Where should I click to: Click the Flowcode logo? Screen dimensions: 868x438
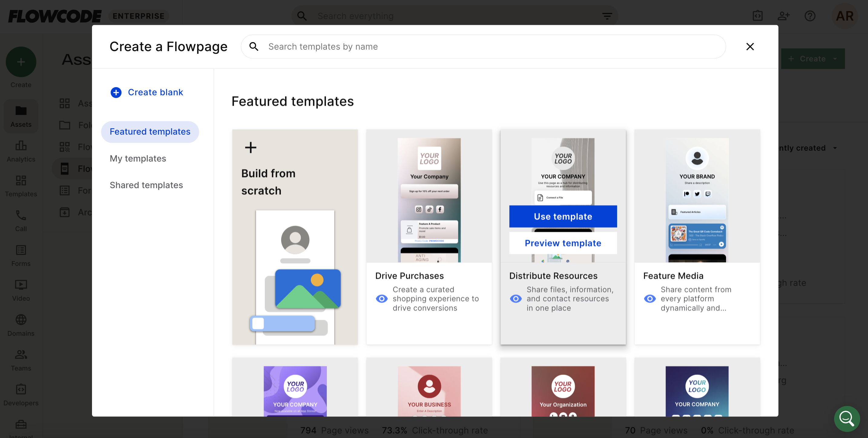54,16
